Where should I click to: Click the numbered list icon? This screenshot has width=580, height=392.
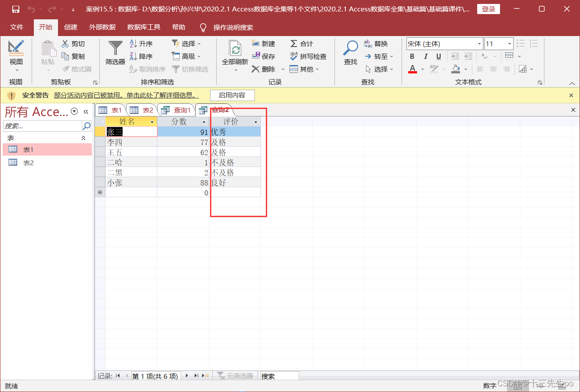(x=534, y=44)
